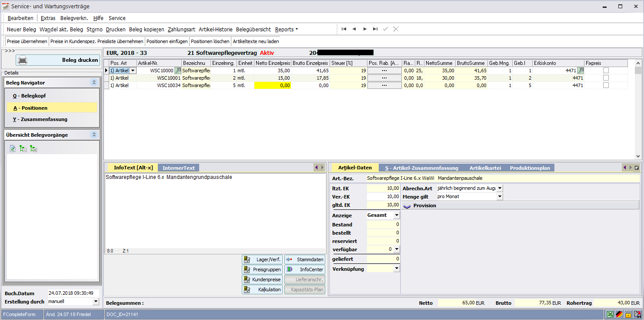Click the Preisgruppen button
The width and height of the screenshot is (644, 320).
(x=262, y=269)
